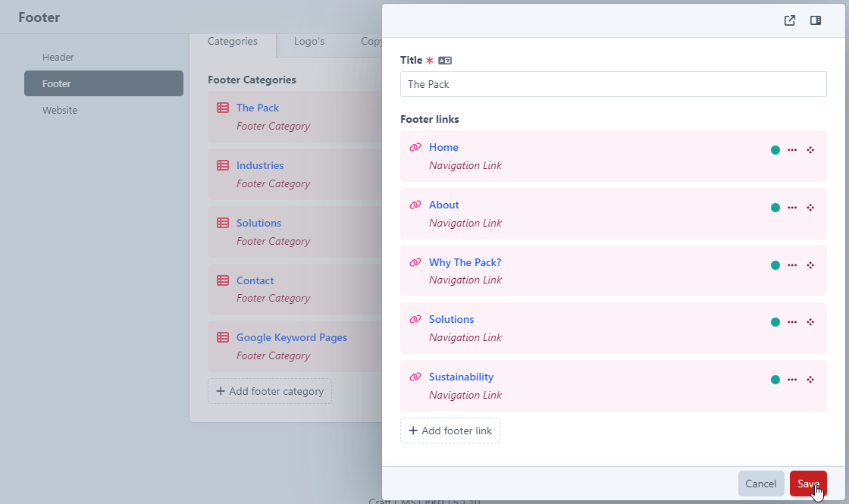Click move handle on Sustainability link
This screenshot has width=849, height=504.
click(x=810, y=380)
